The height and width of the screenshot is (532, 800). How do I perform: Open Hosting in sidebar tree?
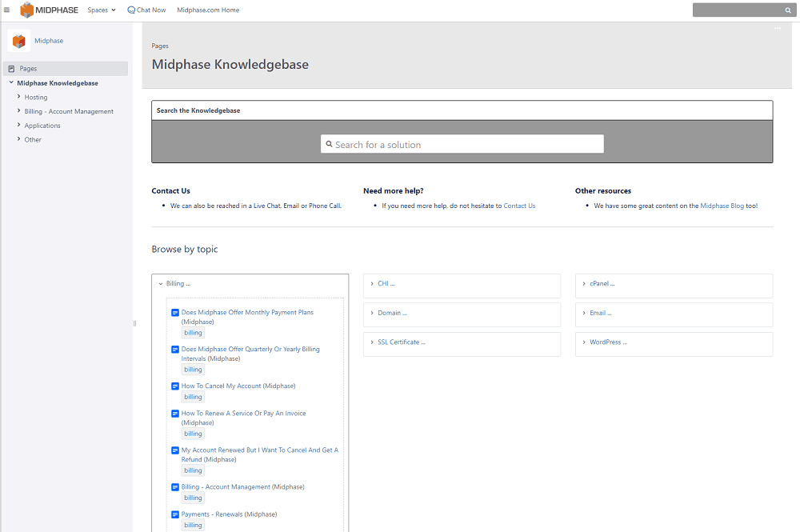[x=36, y=98]
